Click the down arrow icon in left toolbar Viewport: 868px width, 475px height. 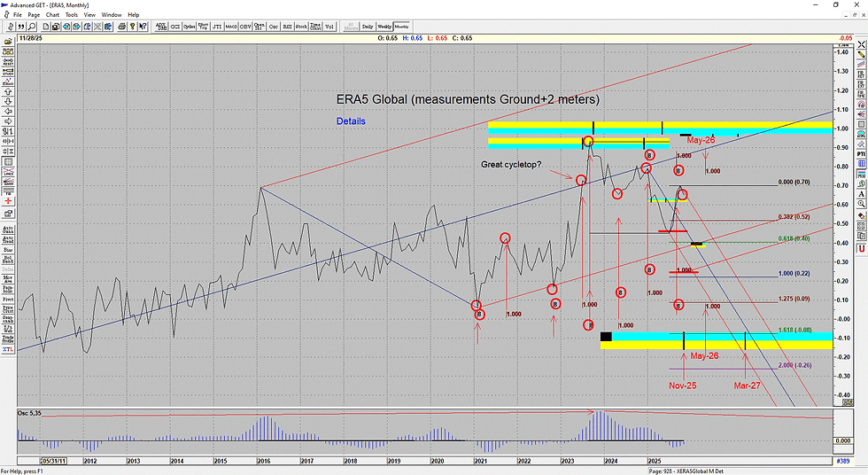tap(8, 102)
